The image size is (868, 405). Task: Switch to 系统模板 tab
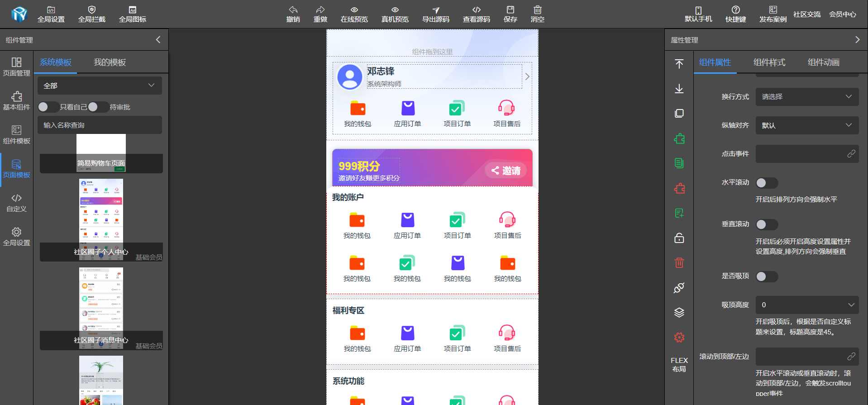[56, 62]
